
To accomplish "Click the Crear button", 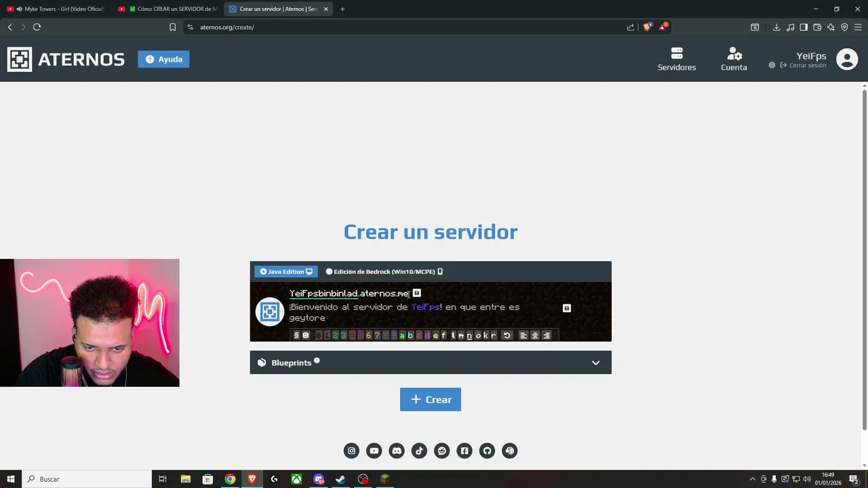I will click(x=431, y=399).
